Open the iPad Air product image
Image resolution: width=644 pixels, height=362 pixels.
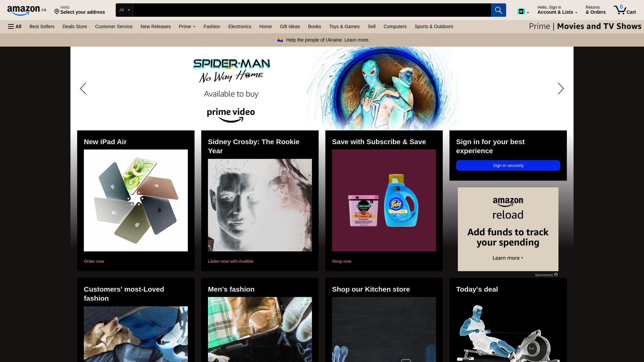click(x=136, y=200)
